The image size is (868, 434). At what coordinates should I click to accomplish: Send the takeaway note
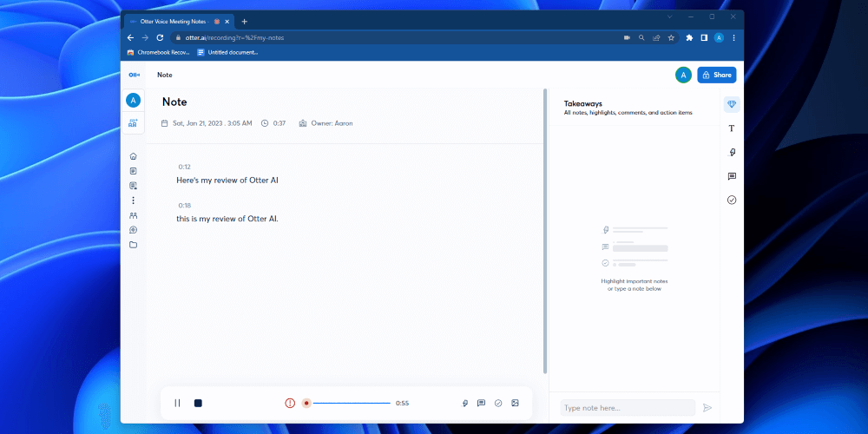coord(707,408)
